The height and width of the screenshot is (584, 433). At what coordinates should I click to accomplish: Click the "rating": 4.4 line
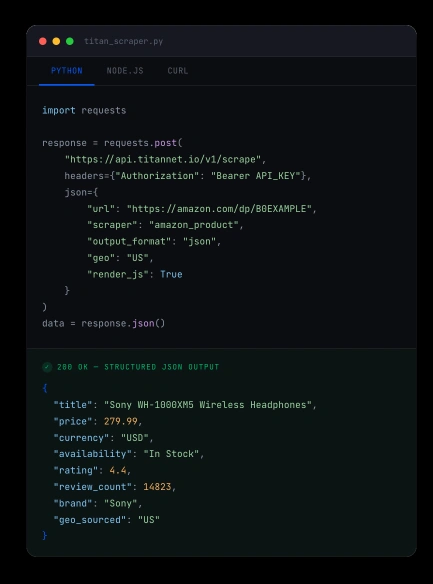pyautogui.click(x=92, y=470)
